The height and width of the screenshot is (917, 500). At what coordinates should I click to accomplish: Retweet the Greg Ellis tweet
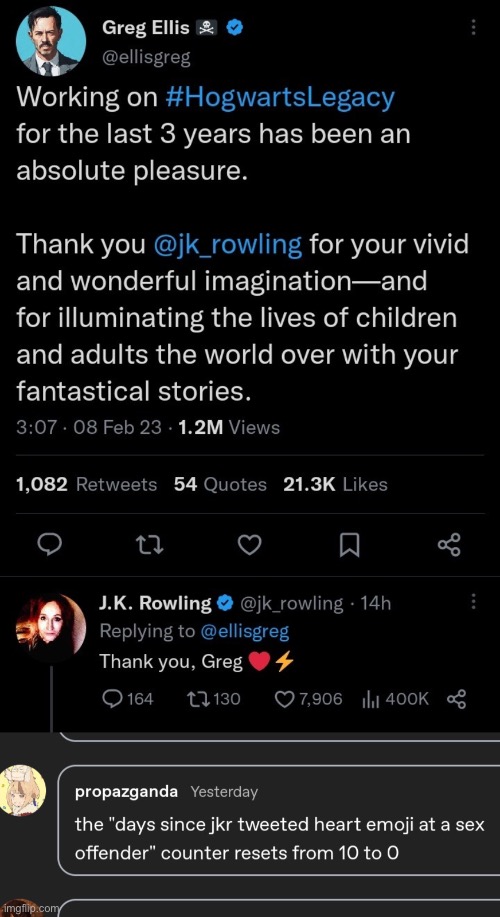click(x=150, y=545)
